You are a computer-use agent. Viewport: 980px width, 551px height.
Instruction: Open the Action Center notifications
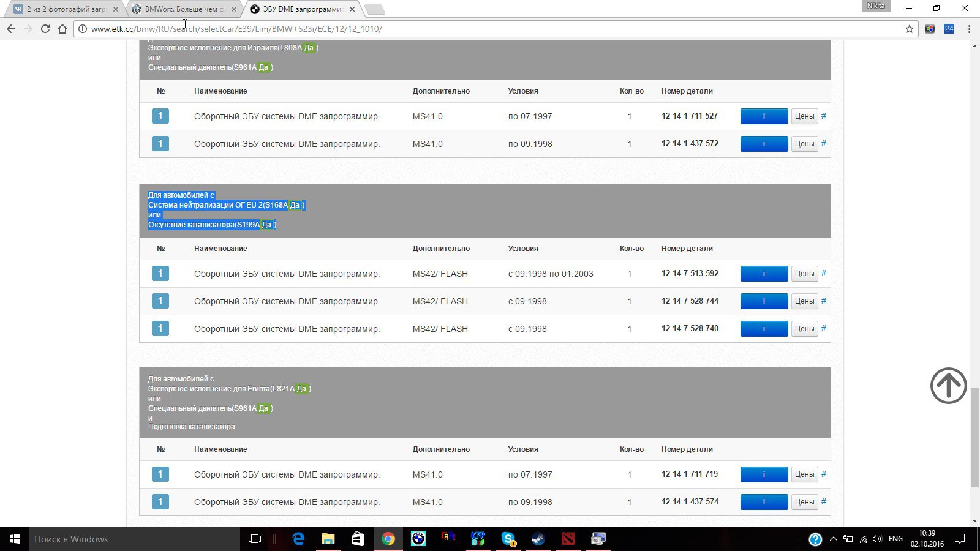(960, 539)
